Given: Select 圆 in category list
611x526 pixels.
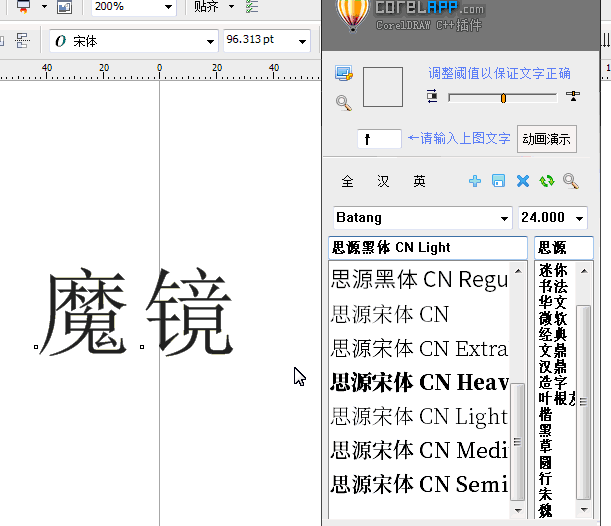Looking at the screenshot, I should tap(546, 463).
